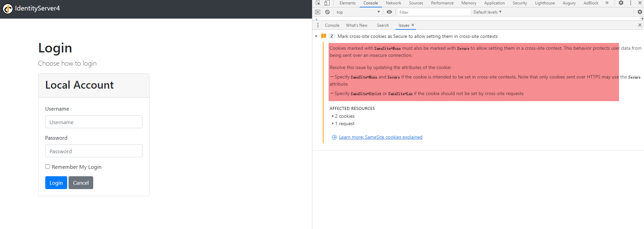Viewport: 644px width, 229px height.
Task: Open console settings gear
Action: coord(640,12)
